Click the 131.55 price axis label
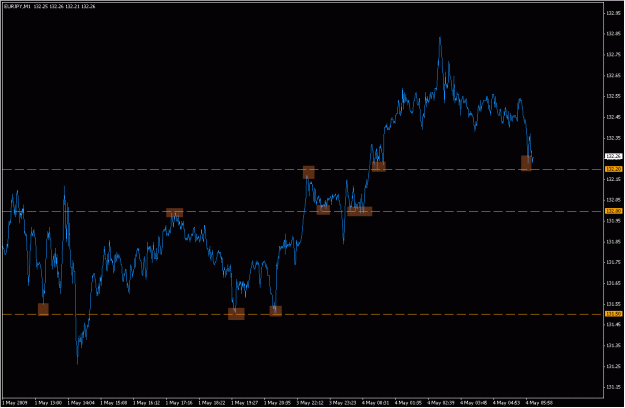The width and height of the screenshot is (625, 408). click(613, 304)
